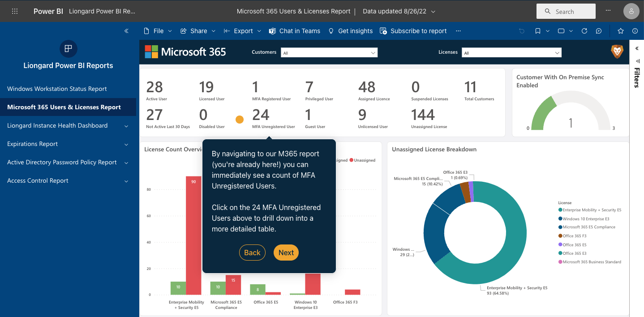644x317 pixels.
Task: Click the View rectangle icon
Action: coord(561,31)
